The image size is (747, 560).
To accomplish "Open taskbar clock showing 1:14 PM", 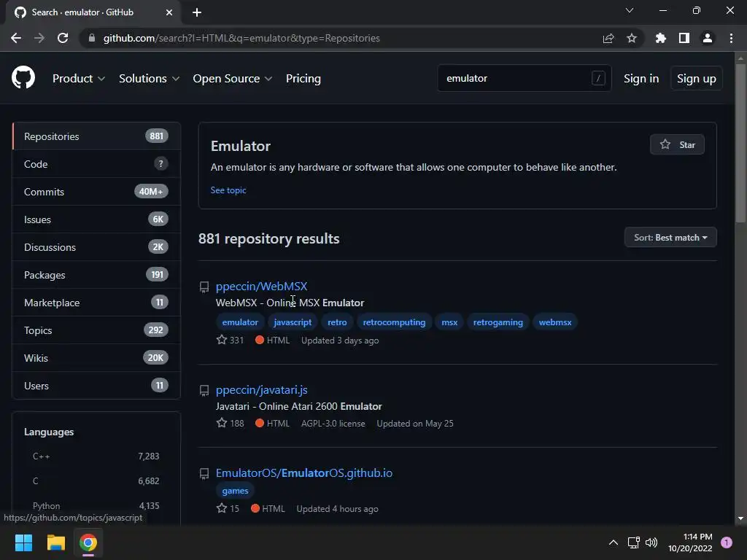I will pos(690,542).
